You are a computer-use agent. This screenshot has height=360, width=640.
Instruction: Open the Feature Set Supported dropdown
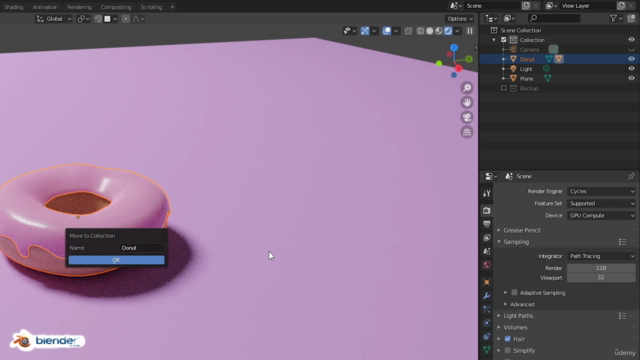click(x=602, y=203)
